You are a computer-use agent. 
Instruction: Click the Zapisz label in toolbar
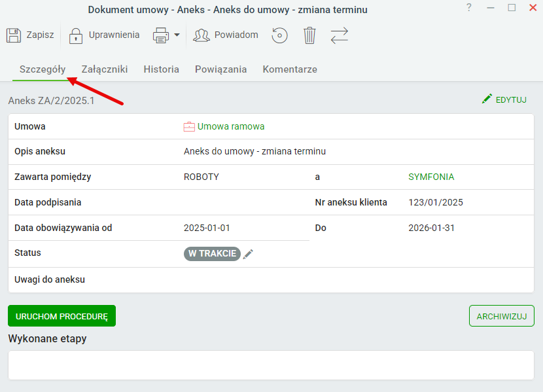[x=40, y=35]
